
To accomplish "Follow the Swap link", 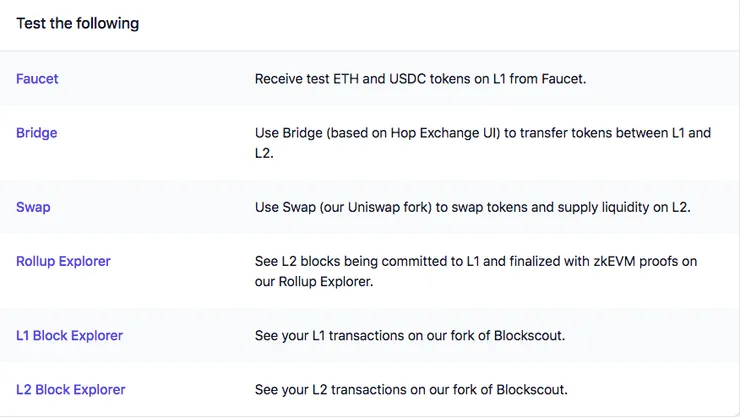I will [33, 207].
